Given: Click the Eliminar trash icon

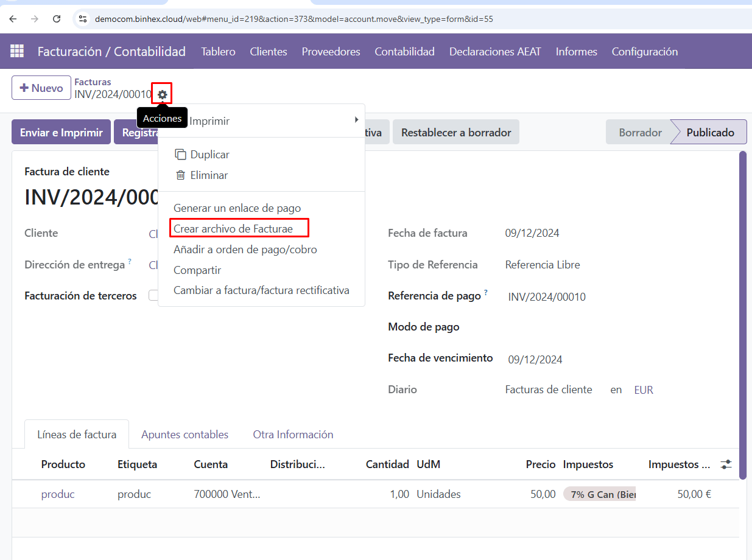Looking at the screenshot, I should 180,175.
